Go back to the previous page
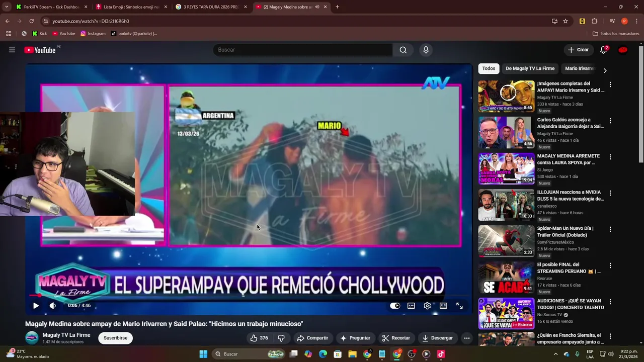 pos(7,21)
